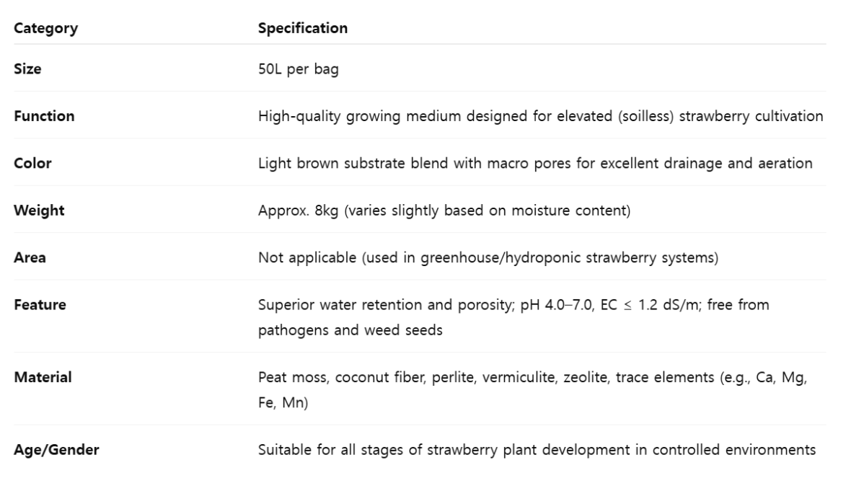Click the superior water retention text line
Screen dimensions: 851x504
[x=513, y=305]
